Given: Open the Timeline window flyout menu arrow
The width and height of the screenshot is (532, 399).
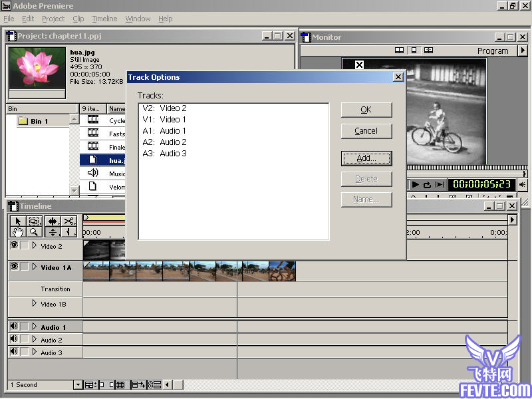Looking at the screenshot, I should (x=512, y=220).
